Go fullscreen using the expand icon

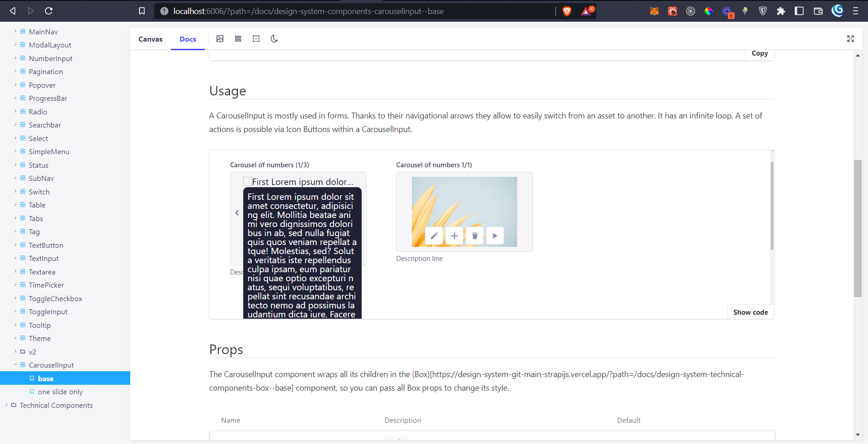(x=851, y=39)
